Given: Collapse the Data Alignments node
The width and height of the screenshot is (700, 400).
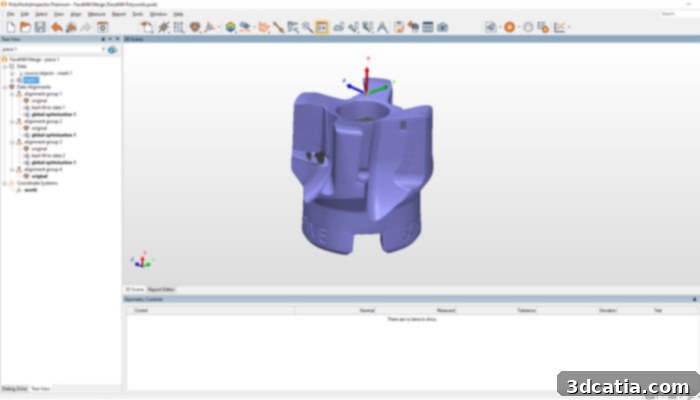Looking at the screenshot, I should 5,87.
